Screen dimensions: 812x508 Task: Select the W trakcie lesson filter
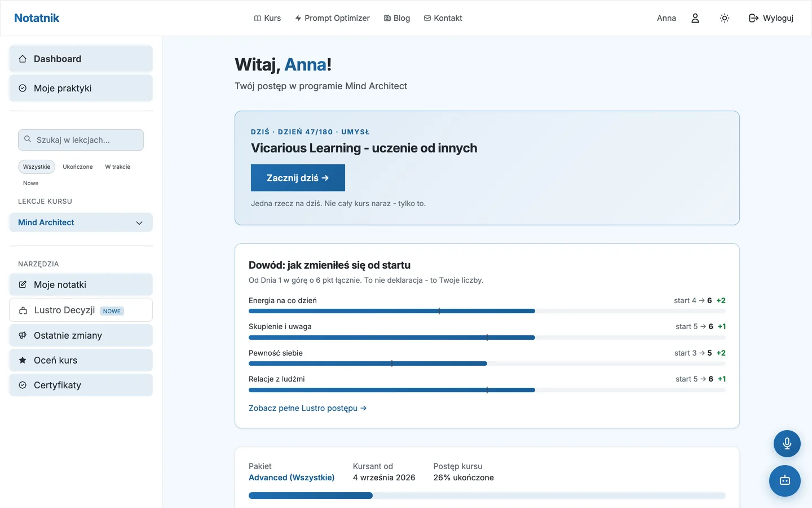[117, 167]
